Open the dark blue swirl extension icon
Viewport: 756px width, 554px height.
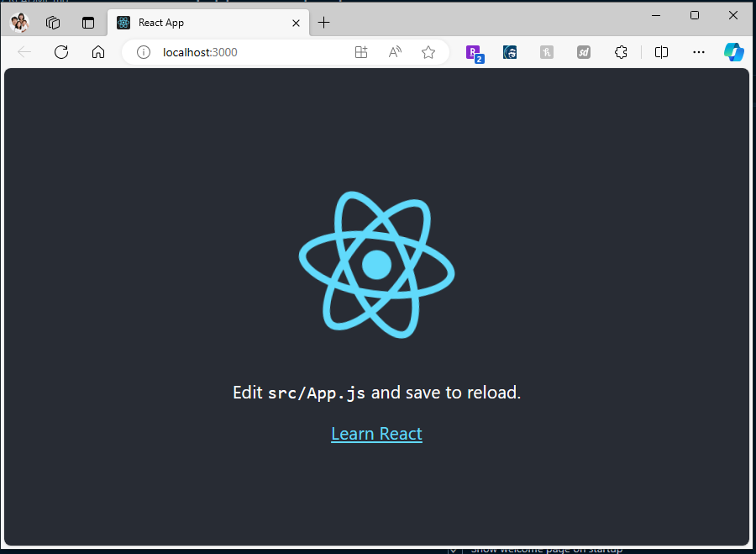coord(510,52)
